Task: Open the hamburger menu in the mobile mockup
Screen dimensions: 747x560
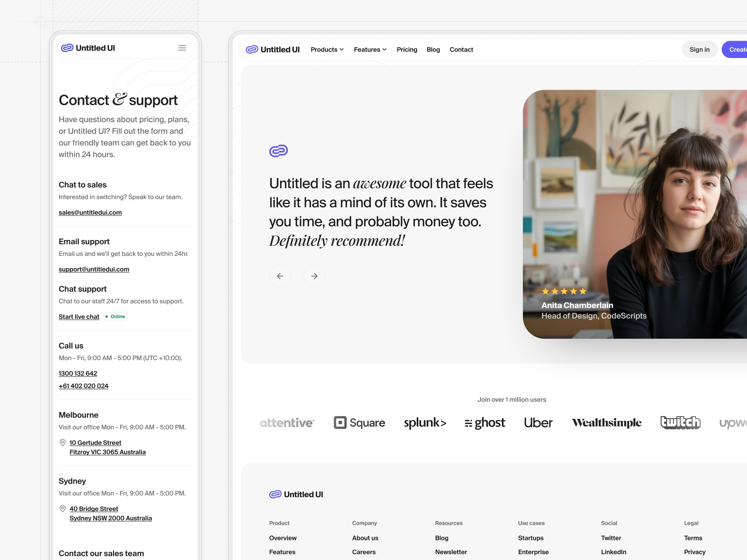Action: (182, 48)
